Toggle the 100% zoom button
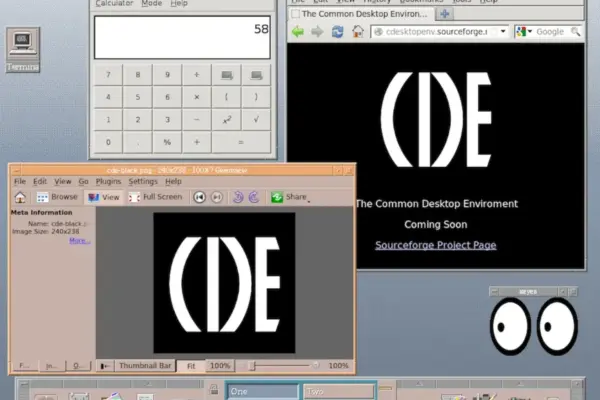This screenshot has width=600, height=400. [x=220, y=366]
